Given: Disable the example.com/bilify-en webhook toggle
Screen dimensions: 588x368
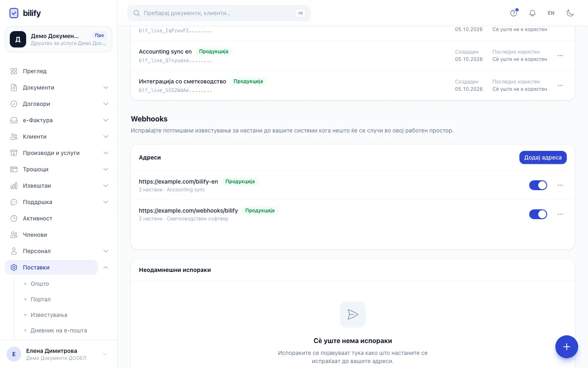Looking at the screenshot, I should (538, 185).
